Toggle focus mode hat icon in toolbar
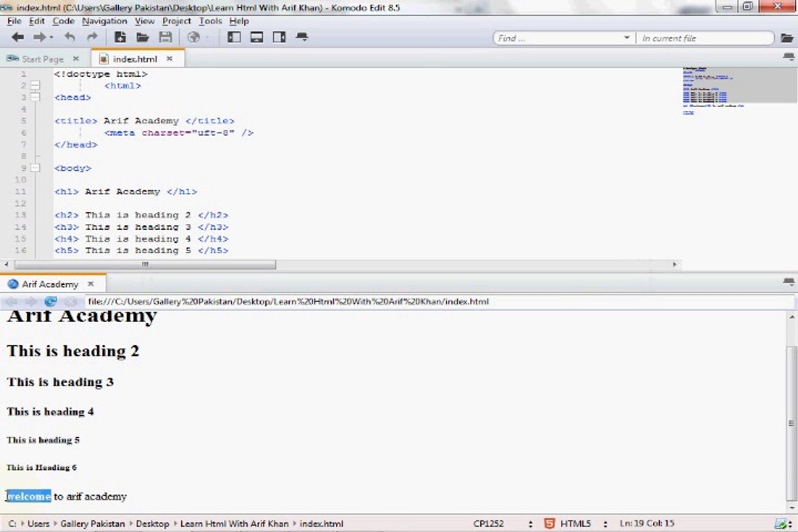 [x=301, y=37]
